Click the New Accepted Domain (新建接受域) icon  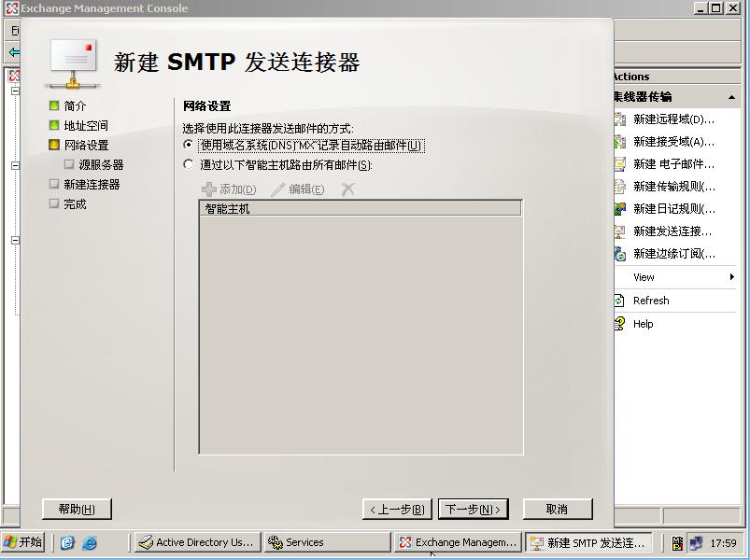coord(620,142)
